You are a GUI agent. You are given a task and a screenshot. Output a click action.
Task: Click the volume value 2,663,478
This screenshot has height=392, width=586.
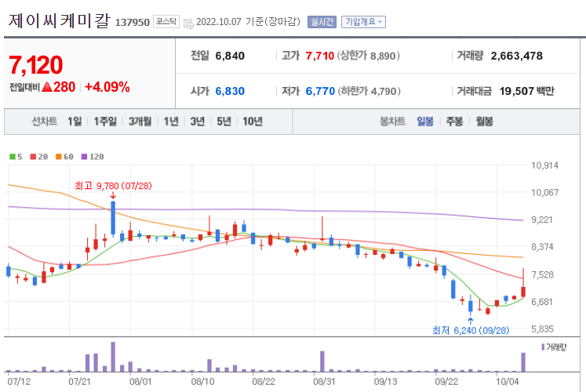coord(516,56)
